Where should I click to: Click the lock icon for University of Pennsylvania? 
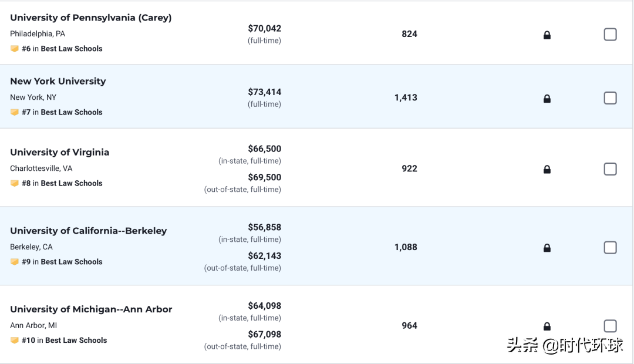[547, 35]
